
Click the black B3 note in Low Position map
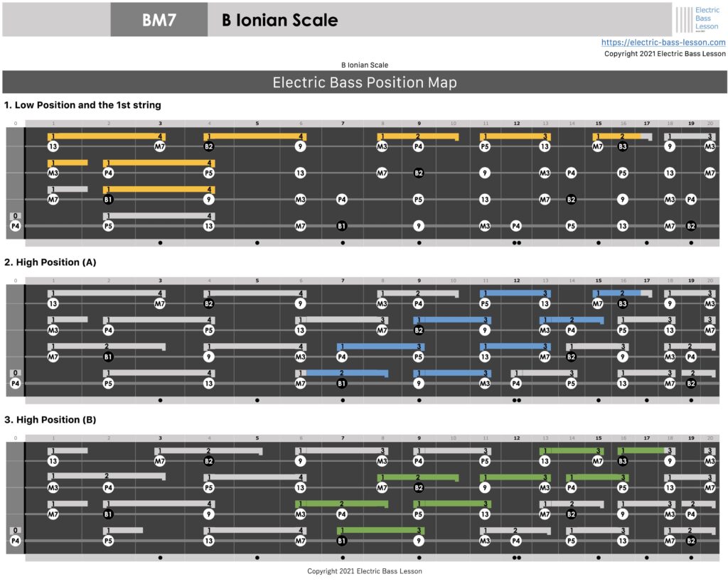tap(623, 146)
